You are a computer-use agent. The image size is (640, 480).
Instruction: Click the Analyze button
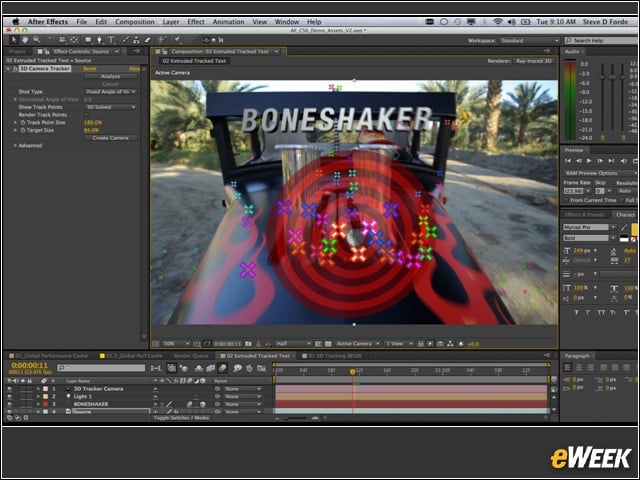click(x=110, y=76)
